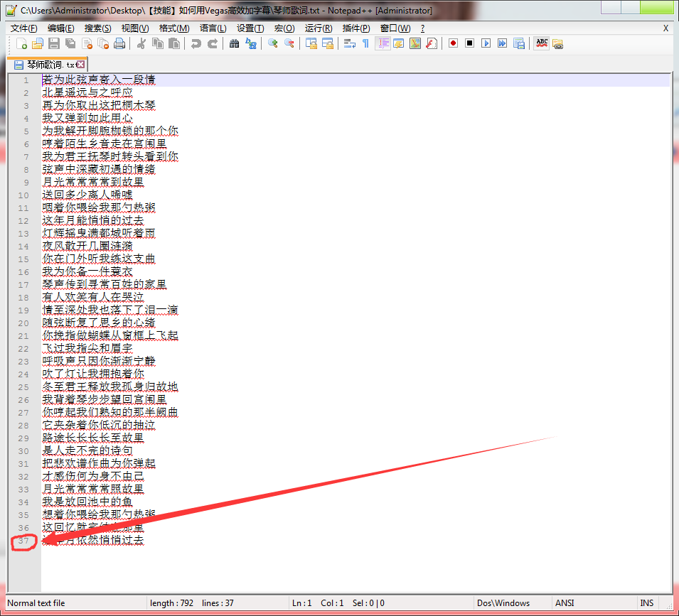The image size is (679, 616).
Task: Open the Document Map icon
Action: 415,43
